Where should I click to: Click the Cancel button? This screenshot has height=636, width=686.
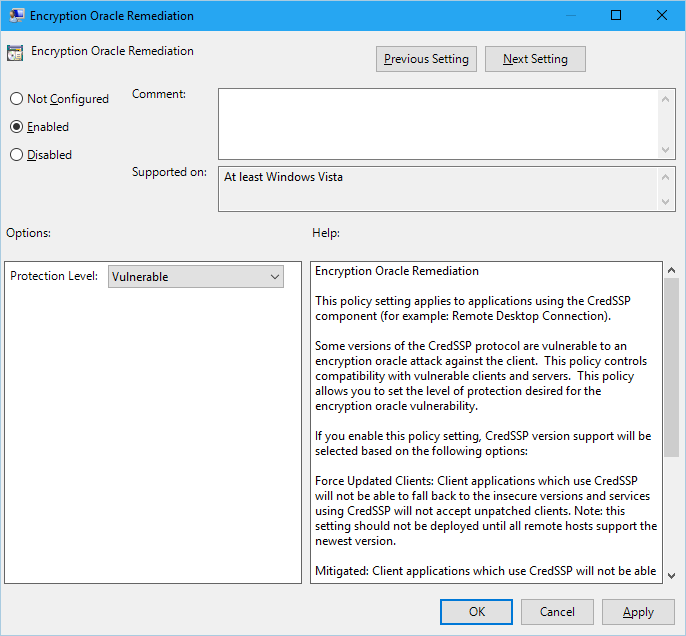point(557,612)
